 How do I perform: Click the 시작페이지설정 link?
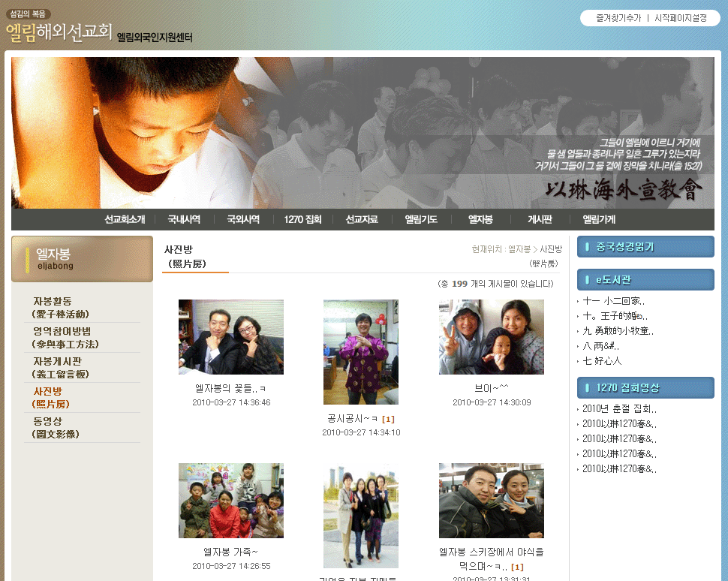point(681,18)
